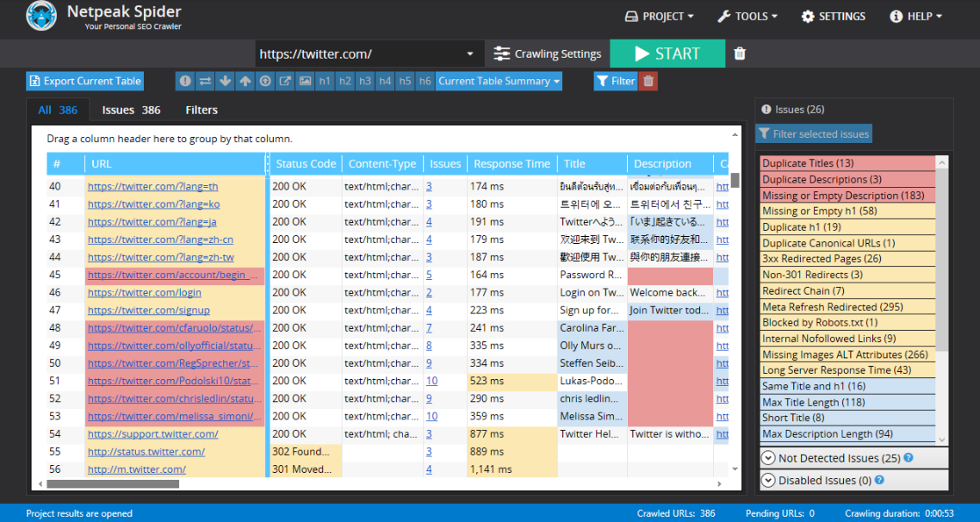Select Short Title (8) issue
Screen dimensions: 980x522
point(847,418)
